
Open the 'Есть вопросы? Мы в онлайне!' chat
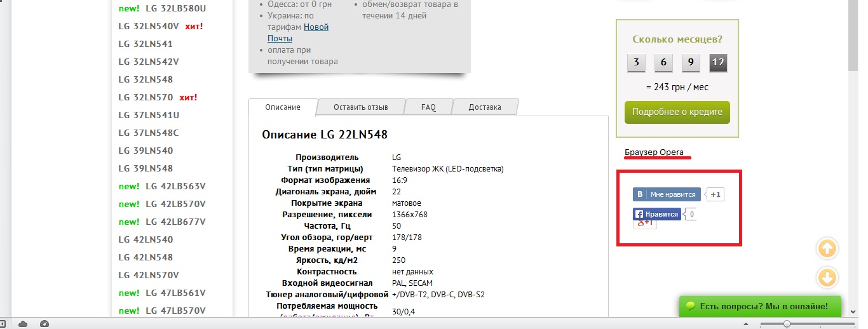[760, 306]
